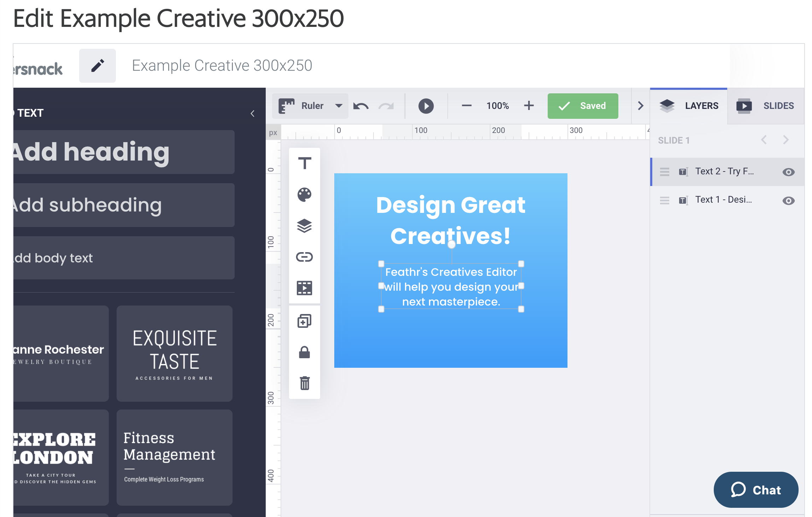
Task: Switch to the Layers tab
Action: pyautogui.click(x=689, y=106)
